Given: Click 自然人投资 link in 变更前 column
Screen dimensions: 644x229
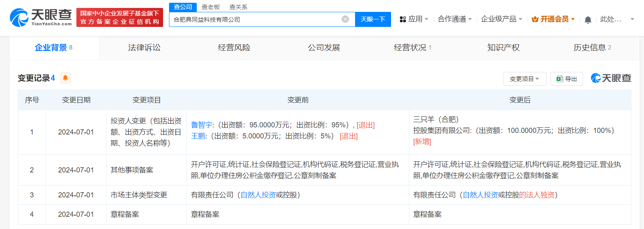Looking at the screenshot, I should click(x=258, y=195).
